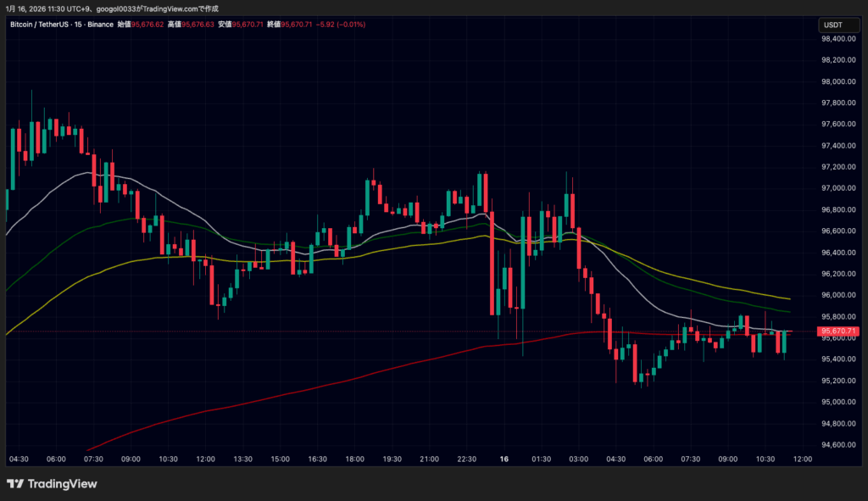Click the 94,600.00 price axis label
The image size is (868, 501).
point(838,444)
